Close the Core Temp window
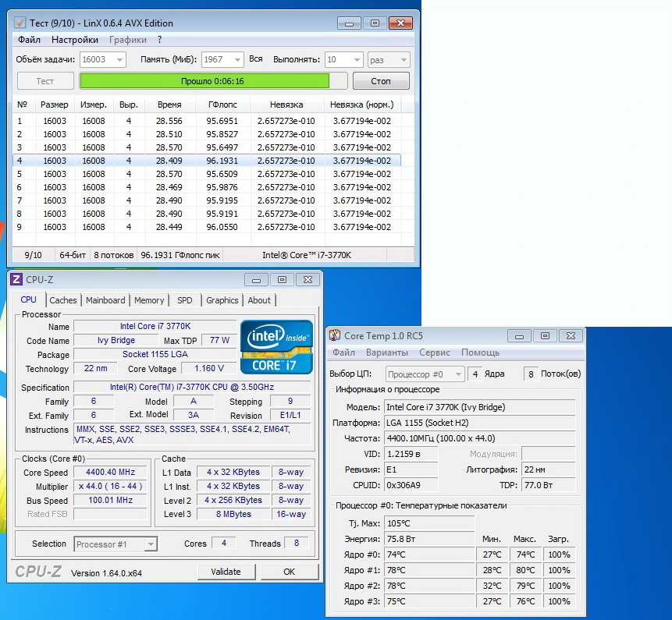This screenshot has width=672, height=620. tap(571, 336)
